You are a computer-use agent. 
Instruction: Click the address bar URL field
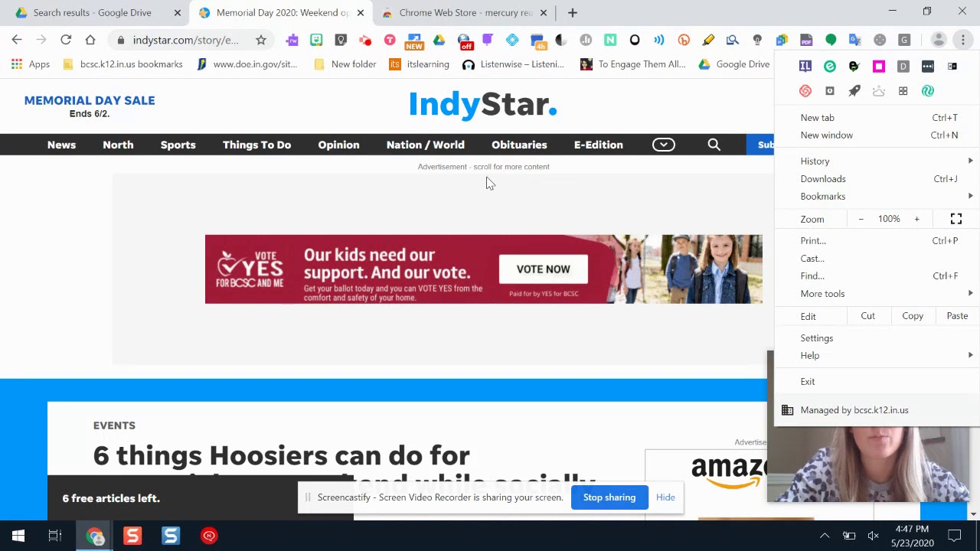coord(186,40)
